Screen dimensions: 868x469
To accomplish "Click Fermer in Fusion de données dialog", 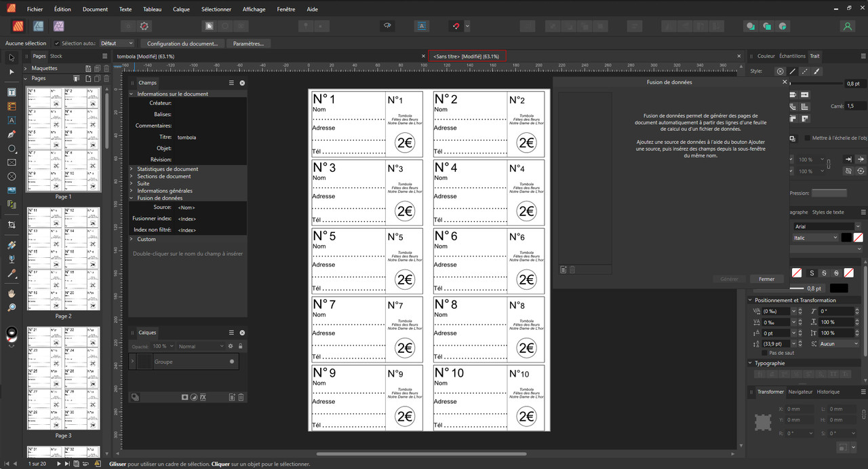I will click(x=766, y=279).
